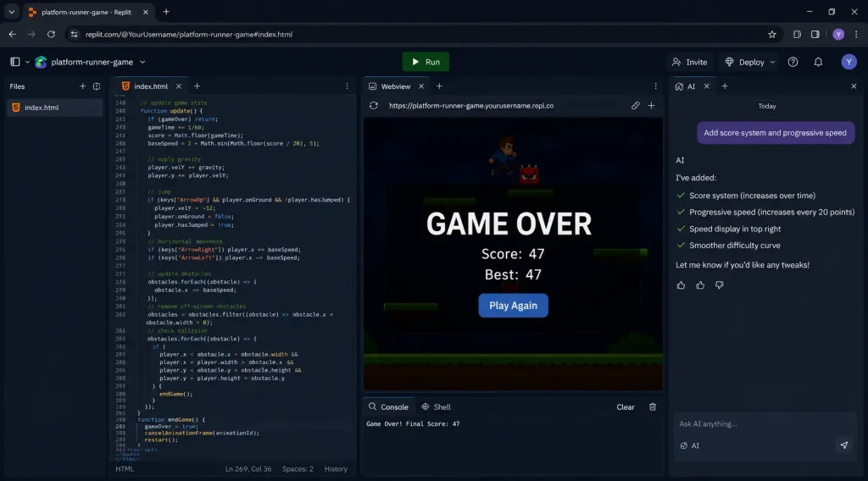Image resolution: width=868 pixels, height=481 pixels.
Task: Click the Ln 269, Col 36 indicator
Action: click(248, 469)
